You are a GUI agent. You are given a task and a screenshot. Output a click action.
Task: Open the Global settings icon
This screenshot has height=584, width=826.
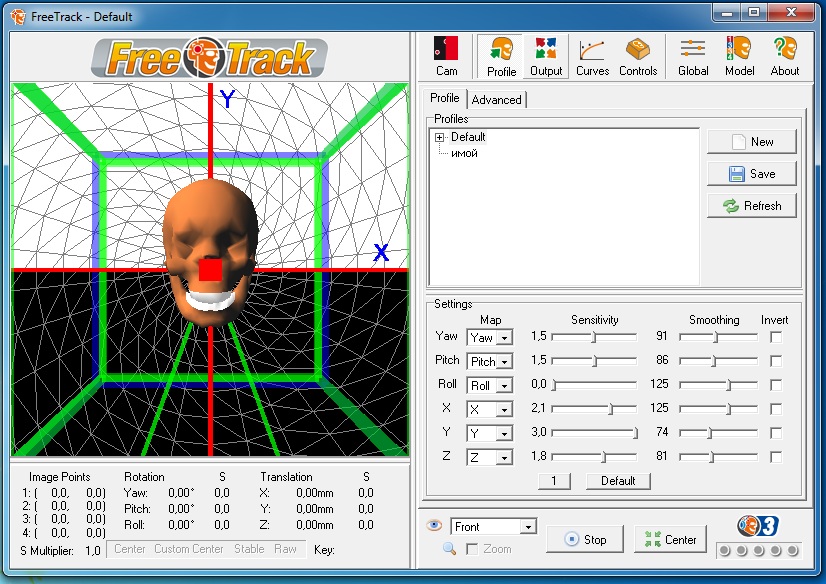(x=693, y=56)
